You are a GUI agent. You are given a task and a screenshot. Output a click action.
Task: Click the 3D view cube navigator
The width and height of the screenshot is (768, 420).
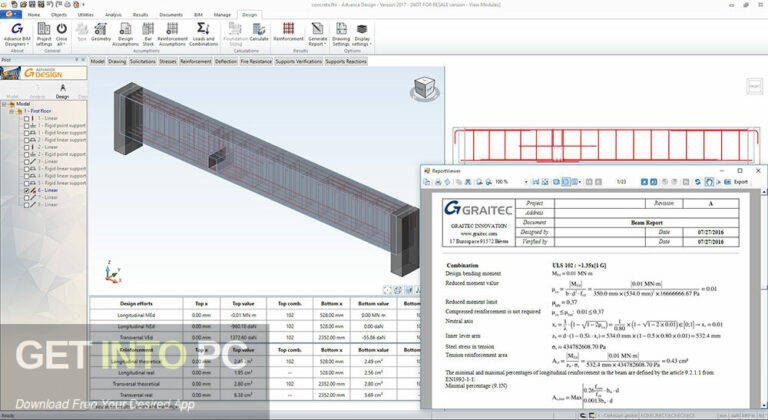[x=424, y=89]
